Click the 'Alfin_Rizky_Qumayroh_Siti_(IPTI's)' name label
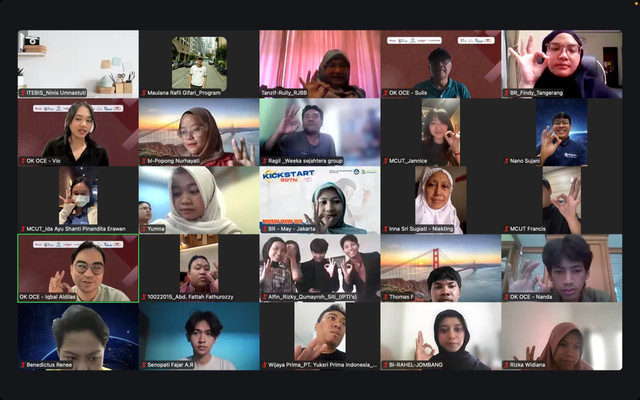This screenshot has width=640, height=400. pyautogui.click(x=312, y=297)
